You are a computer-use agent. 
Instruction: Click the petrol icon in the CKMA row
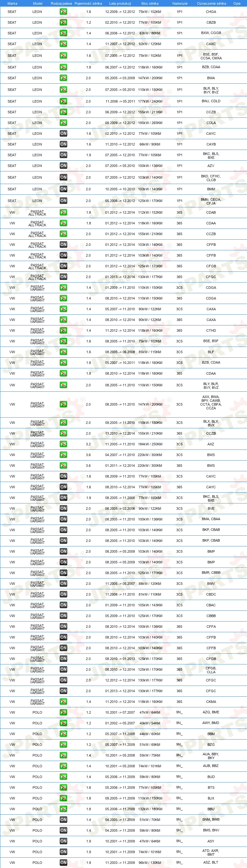click(x=63, y=702)
